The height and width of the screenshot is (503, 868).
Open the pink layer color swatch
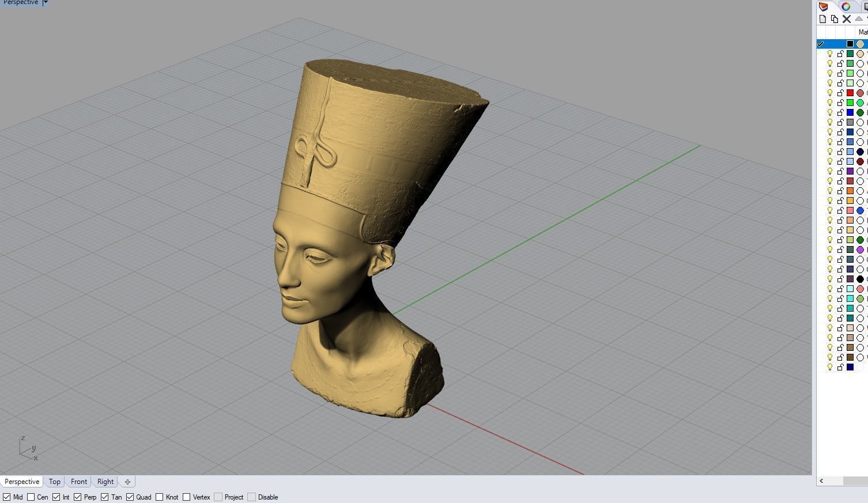pyautogui.click(x=850, y=210)
